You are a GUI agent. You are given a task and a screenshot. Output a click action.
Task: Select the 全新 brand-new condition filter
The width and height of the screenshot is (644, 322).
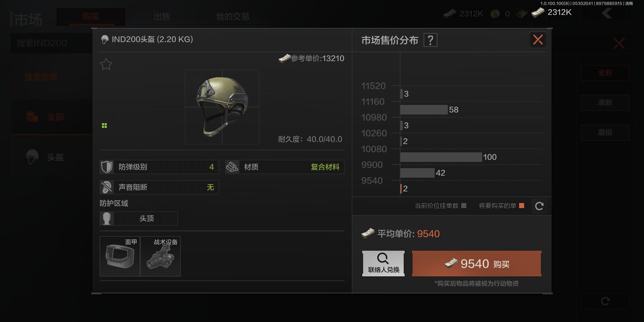pos(605,73)
